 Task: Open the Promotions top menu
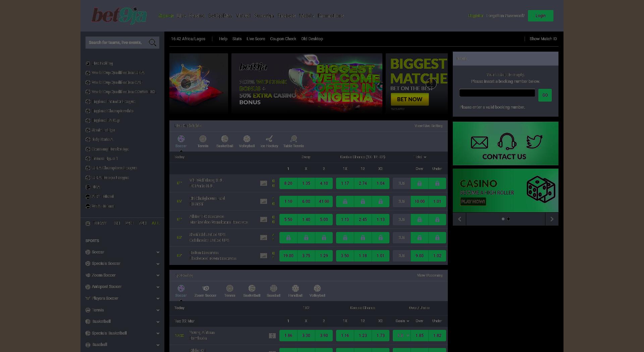click(x=331, y=16)
